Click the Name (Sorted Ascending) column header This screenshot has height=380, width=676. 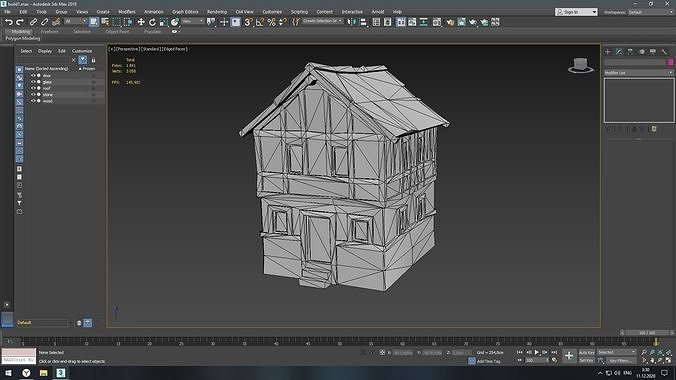pyautogui.click(x=46, y=69)
